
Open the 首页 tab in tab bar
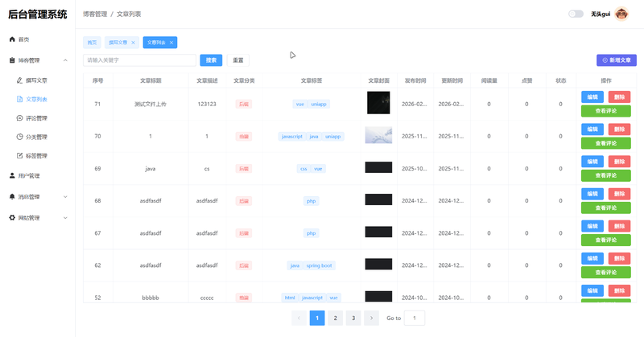[x=92, y=43]
